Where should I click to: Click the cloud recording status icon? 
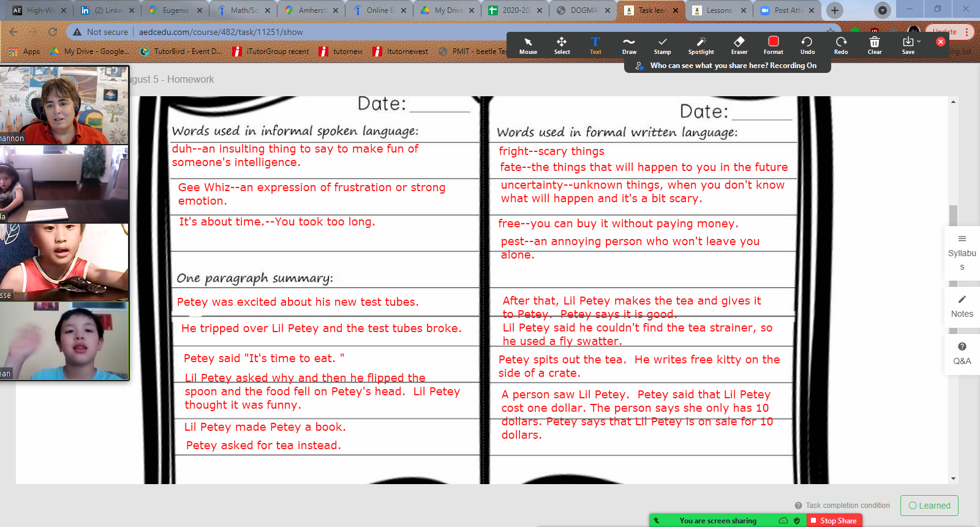[x=783, y=520]
